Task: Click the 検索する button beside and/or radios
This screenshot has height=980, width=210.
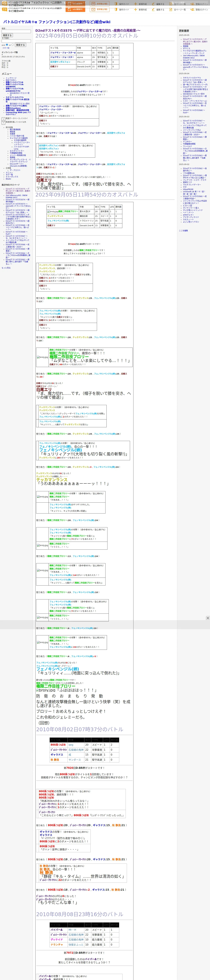Action: point(20,45)
